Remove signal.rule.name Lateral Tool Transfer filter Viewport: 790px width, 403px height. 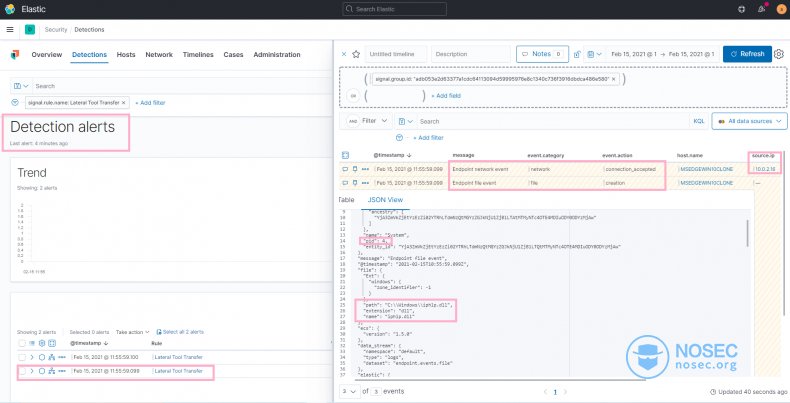[123, 102]
